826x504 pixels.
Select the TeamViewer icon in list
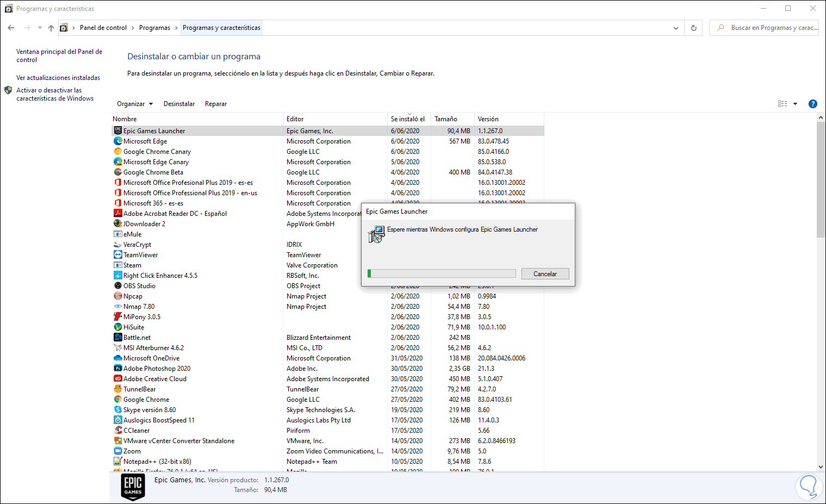coord(117,255)
